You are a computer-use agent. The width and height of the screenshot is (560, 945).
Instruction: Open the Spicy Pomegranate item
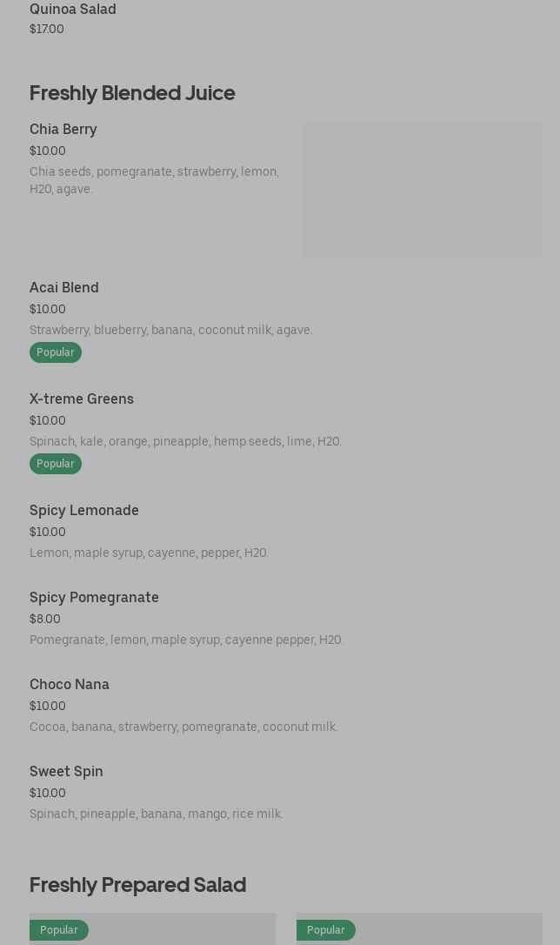(94, 597)
